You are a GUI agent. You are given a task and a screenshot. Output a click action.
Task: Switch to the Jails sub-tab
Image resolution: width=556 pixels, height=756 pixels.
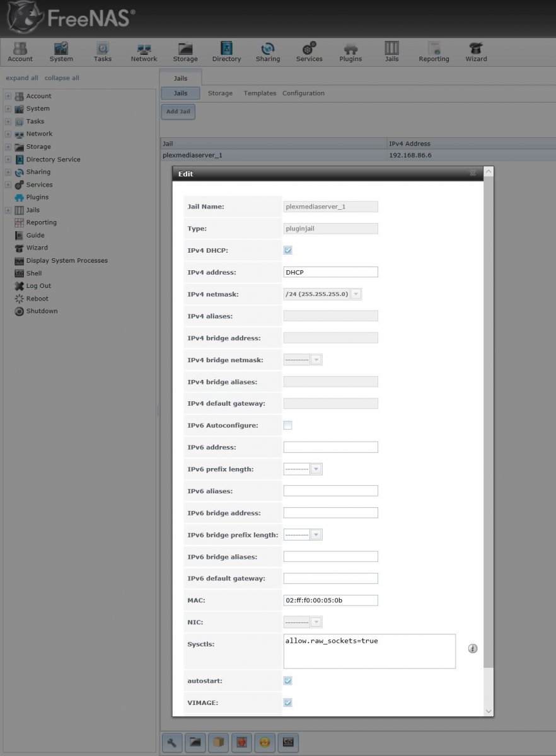pos(180,93)
